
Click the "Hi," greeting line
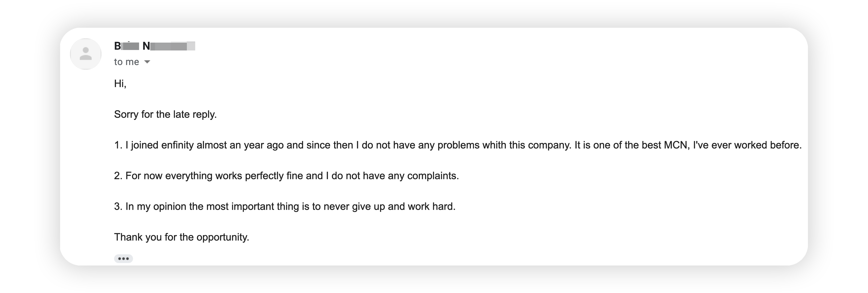point(120,83)
